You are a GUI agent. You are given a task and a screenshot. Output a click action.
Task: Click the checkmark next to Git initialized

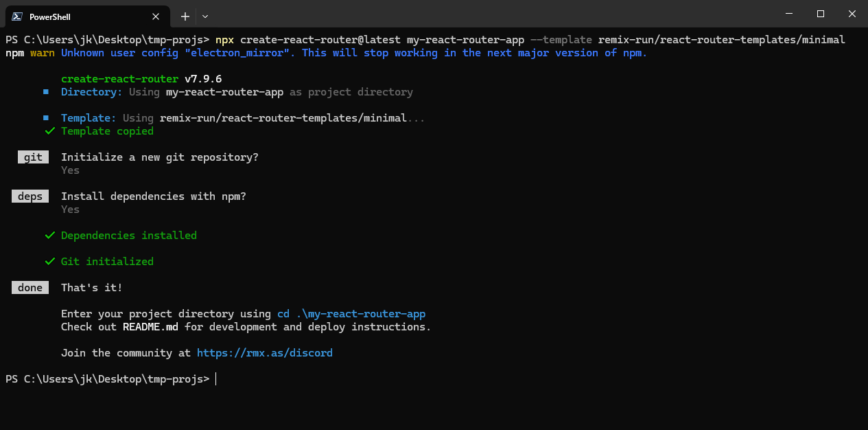coord(49,262)
